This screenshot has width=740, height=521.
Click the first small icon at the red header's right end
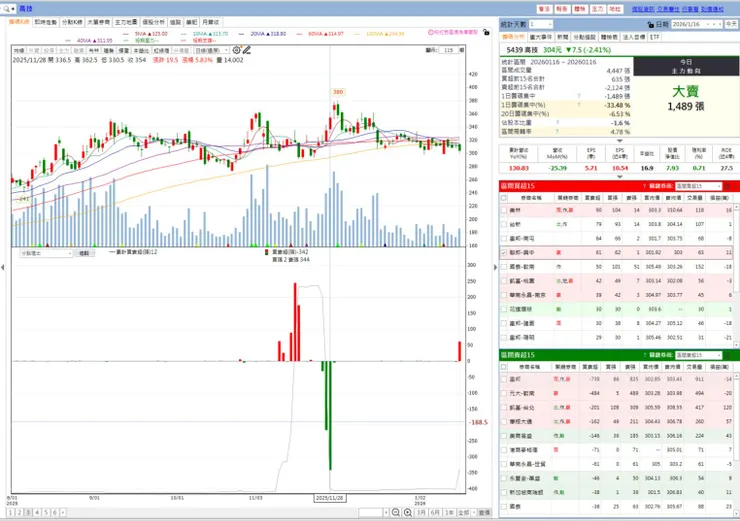tap(727, 186)
